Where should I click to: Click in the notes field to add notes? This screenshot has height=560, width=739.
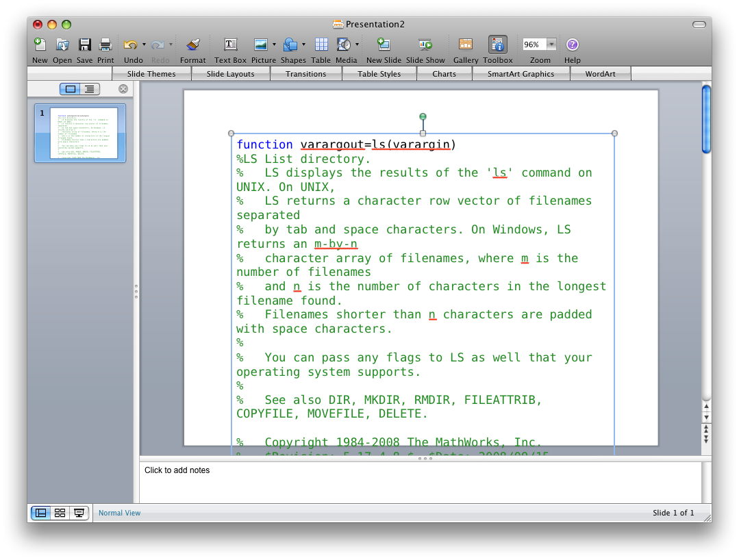(421, 483)
